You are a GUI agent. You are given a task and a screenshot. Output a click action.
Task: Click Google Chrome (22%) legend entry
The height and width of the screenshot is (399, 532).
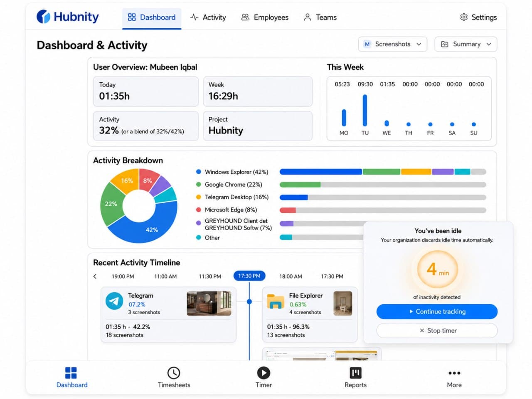coord(229,185)
